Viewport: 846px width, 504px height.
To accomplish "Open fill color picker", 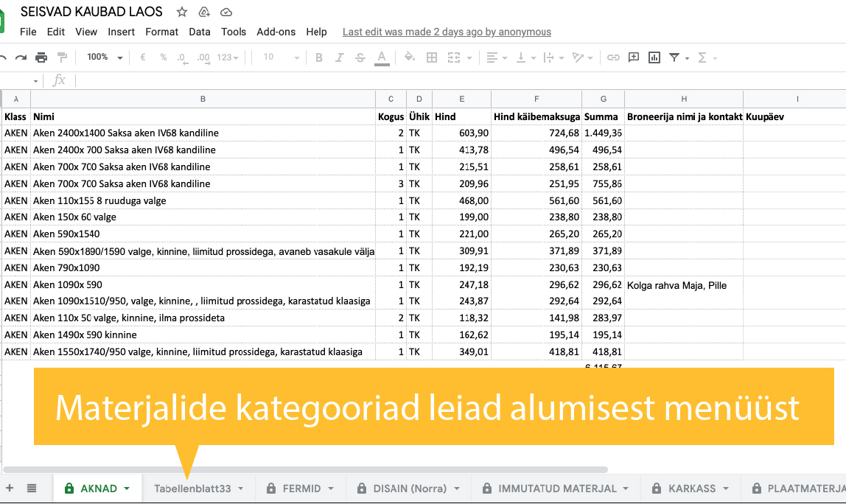I will coord(410,57).
